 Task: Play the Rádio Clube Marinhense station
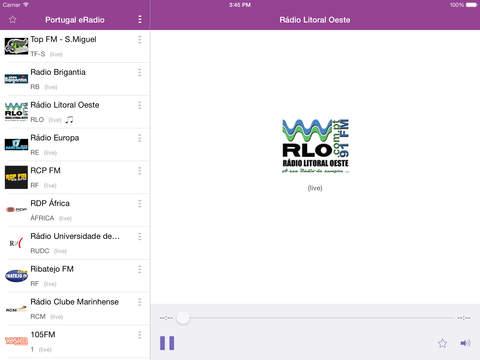75,309
